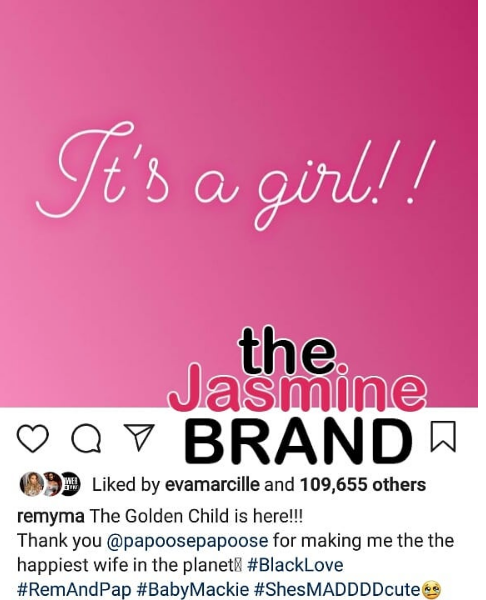Share the post using the paper plane icon
The height and width of the screenshot is (600, 486).
tap(139, 437)
